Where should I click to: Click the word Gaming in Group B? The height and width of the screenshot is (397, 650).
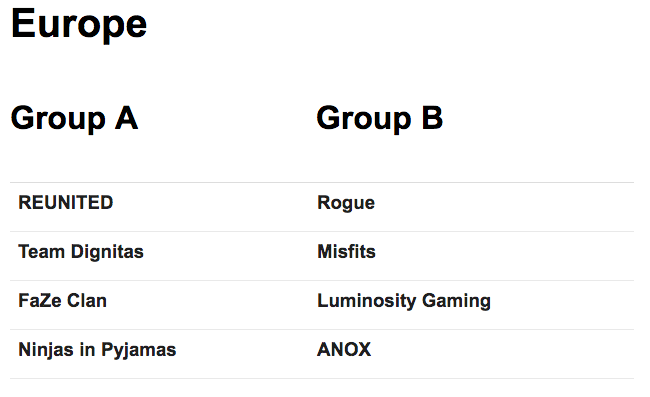click(x=456, y=301)
